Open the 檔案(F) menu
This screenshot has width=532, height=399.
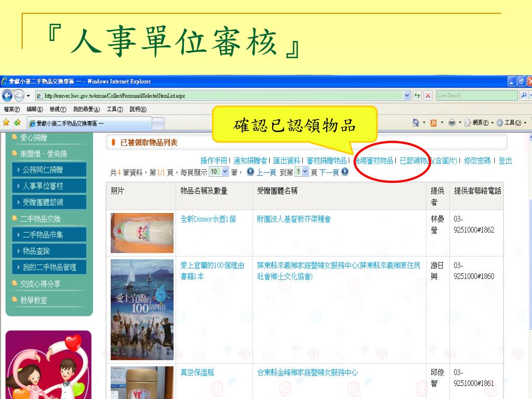point(12,109)
